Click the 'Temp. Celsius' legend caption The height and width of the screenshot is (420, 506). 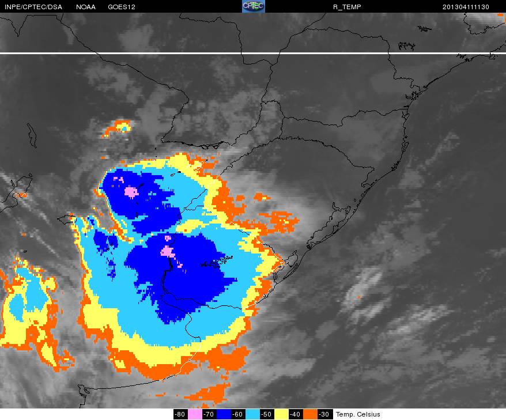[x=358, y=414]
